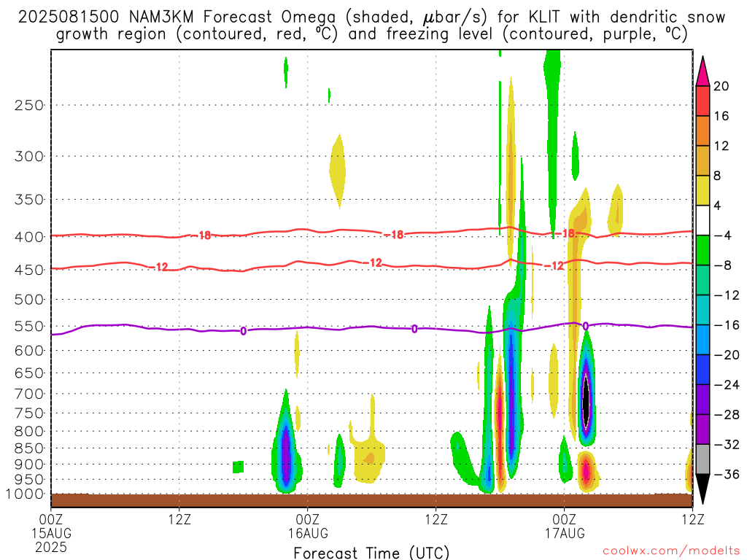Click the colorbar value label '-20'

[727, 355]
